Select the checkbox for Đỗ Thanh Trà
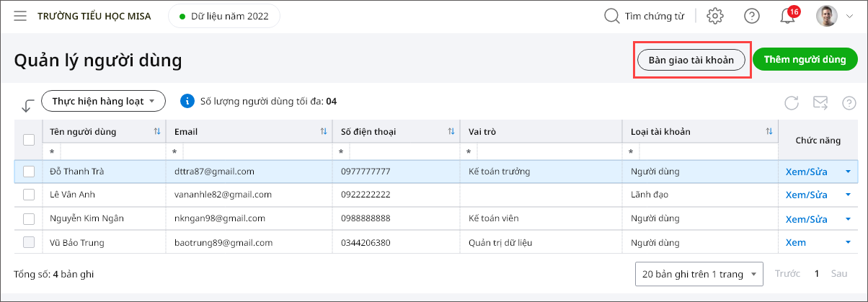Image resolution: width=868 pixels, height=302 pixels. coord(29,172)
